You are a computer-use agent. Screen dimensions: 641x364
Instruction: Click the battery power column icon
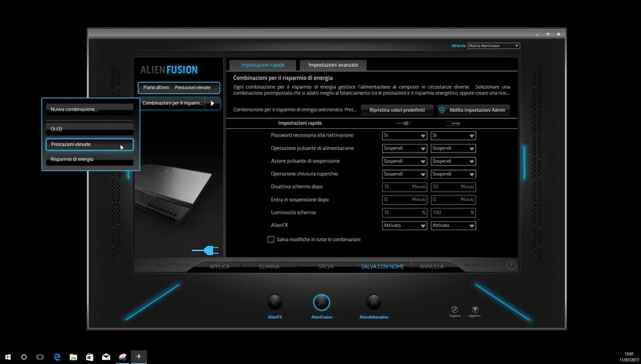click(x=453, y=123)
